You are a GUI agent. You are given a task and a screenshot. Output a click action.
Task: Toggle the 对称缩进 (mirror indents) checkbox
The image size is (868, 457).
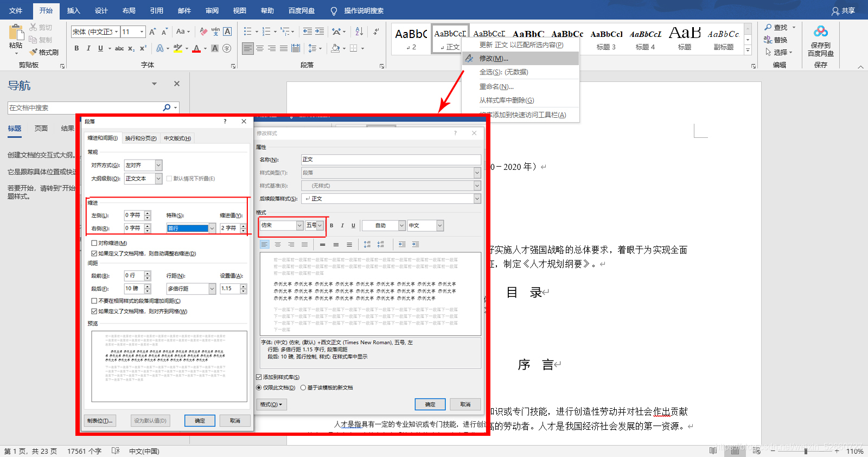pyautogui.click(x=94, y=243)
